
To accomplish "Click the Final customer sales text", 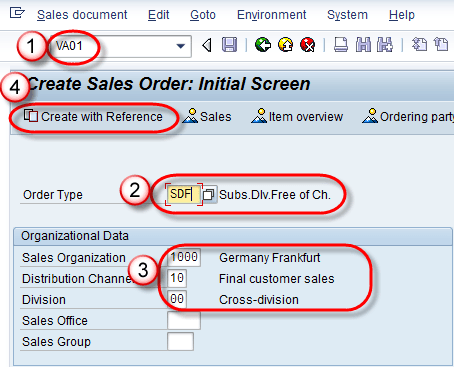I will 277,279.
